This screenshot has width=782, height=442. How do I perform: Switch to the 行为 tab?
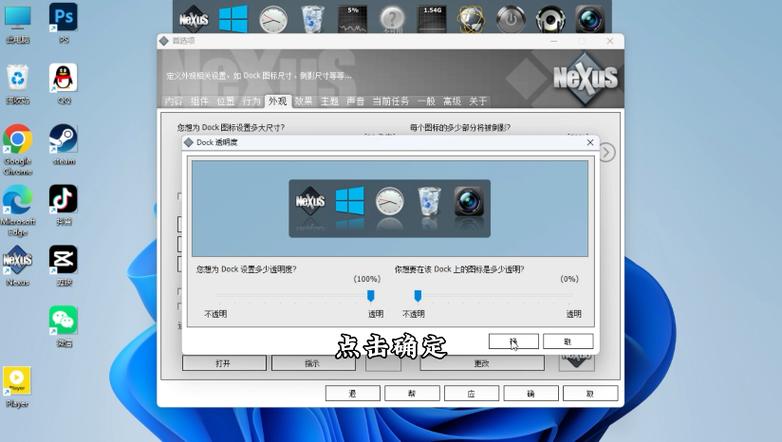point(251,101)
